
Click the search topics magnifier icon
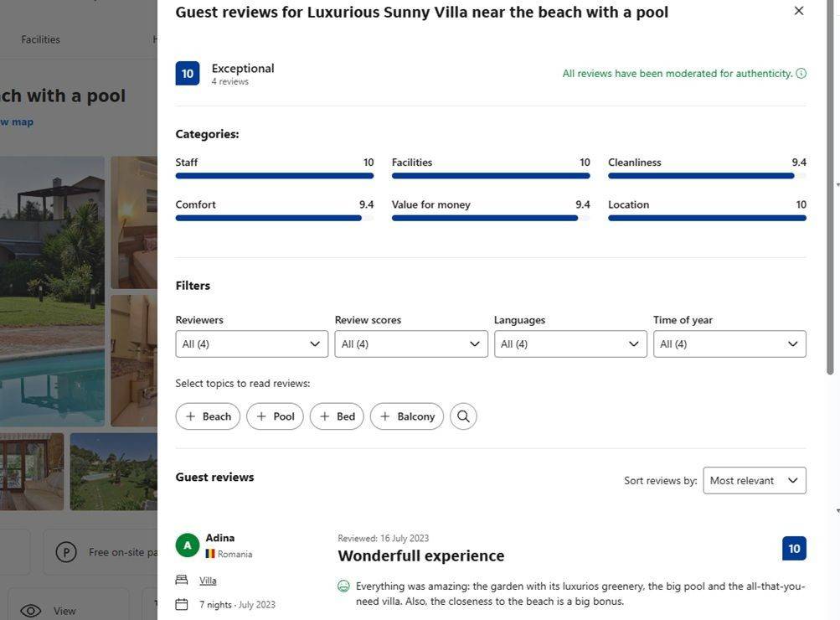coord(463,416)
